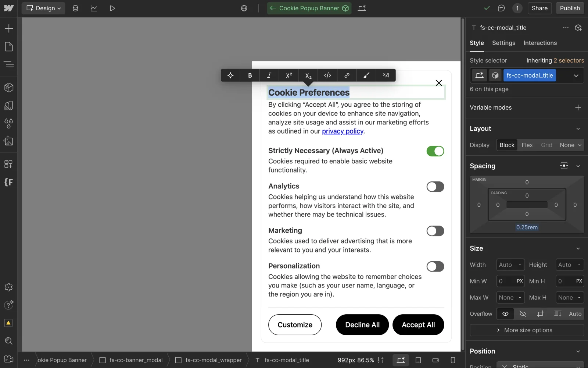
Task: Expand the style selector dropdown arrow
Action: (576, 75)
